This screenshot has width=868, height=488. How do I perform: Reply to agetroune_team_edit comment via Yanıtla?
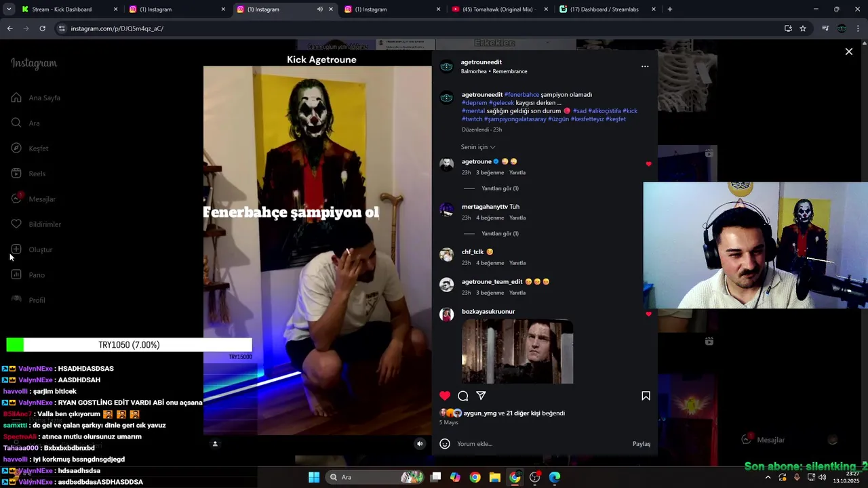(517, 293)
